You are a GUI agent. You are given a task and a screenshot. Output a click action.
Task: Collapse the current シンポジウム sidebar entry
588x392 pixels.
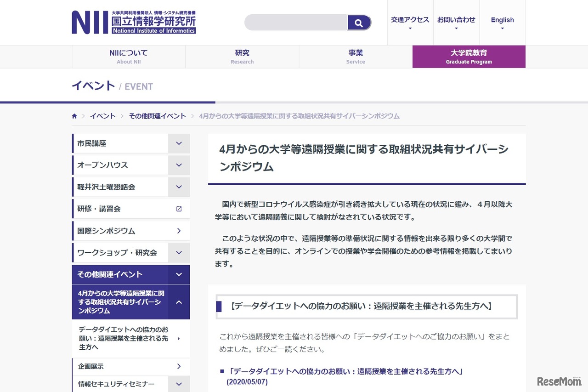(179, 302)
